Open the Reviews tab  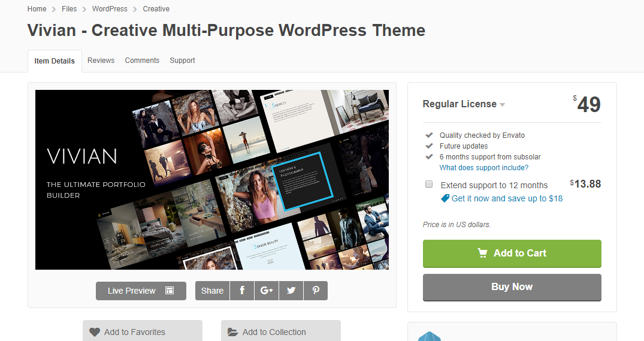point(101,61)
